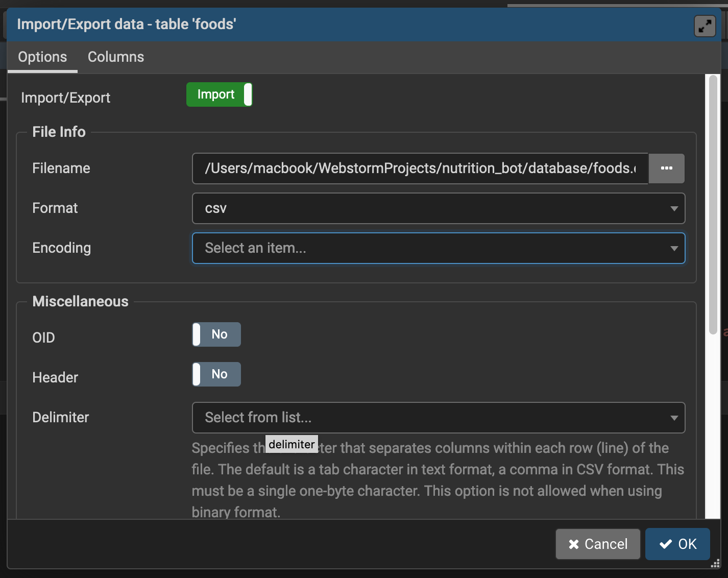Click the X icon on Cancel
Screen dimensions: 728x578
(574, 544)
